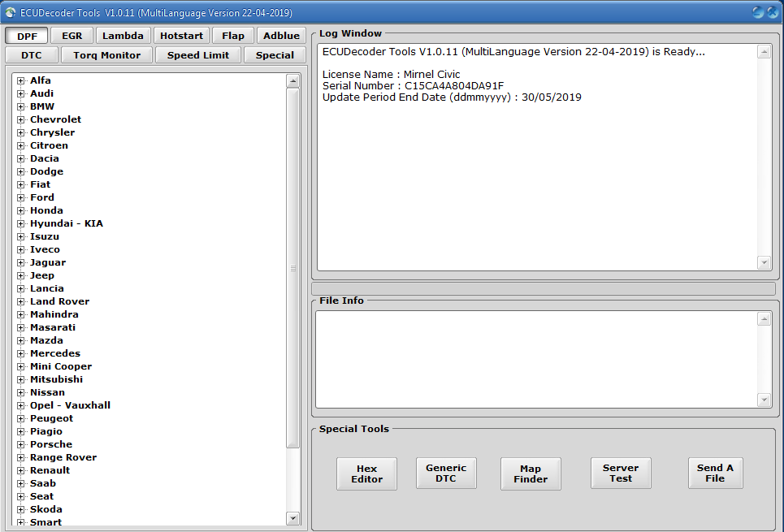Click the ECUDecoder app icon in title bar

coord(10,12)
